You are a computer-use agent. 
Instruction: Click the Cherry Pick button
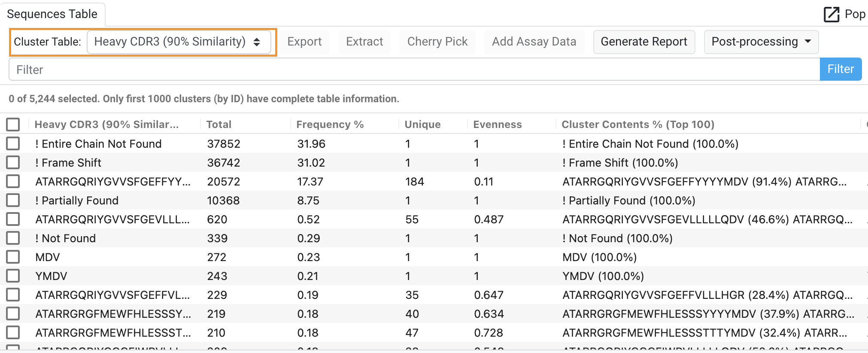tap(437, 42)
